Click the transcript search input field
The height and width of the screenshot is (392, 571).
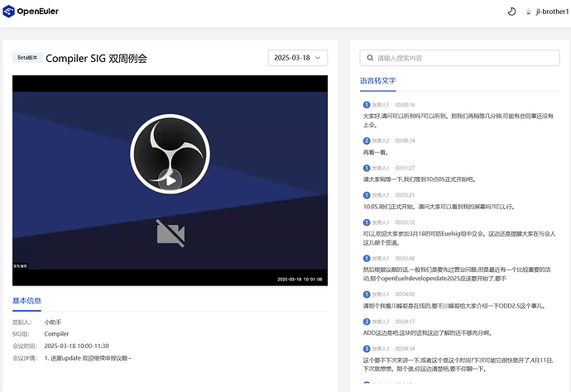click(x=463, y=58)
